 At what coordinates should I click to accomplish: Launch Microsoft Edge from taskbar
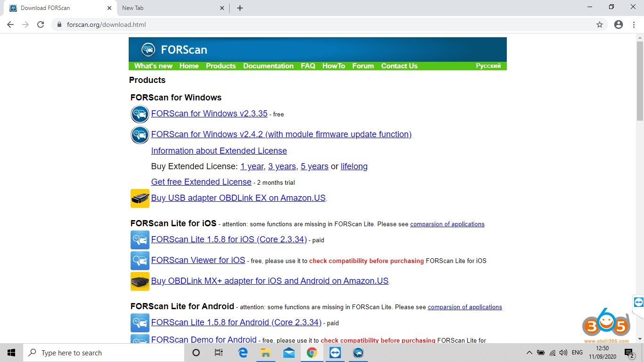coord(243,353)
